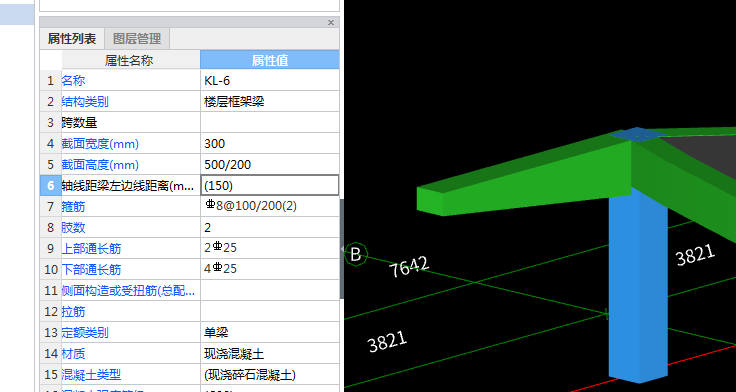Select row number 1 header
Viewport: 736px width, 392px height.
click(x=50, y=81)
